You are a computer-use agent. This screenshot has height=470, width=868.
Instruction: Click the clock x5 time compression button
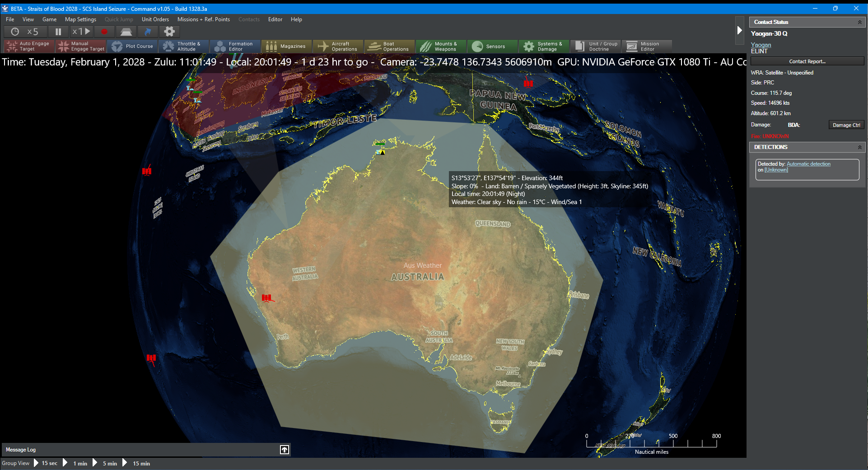click(x=25, y=32)
